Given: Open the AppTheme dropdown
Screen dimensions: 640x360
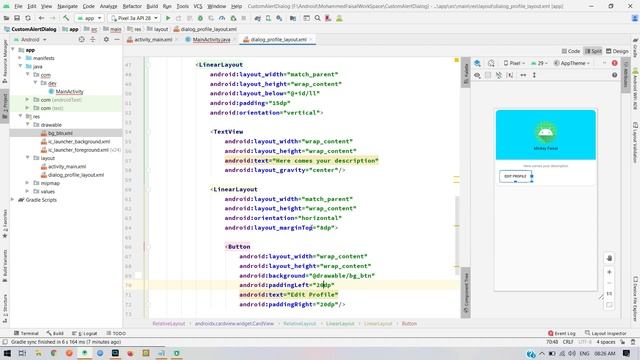Looking at the screenshot, I should tap(572, 63).
